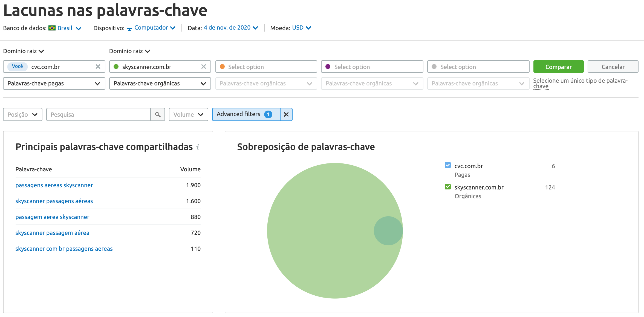Click the info icon beside Principais palavras-chave compartilhadas
The height and width of the screenshot is (317, 644).
point(198,147)
